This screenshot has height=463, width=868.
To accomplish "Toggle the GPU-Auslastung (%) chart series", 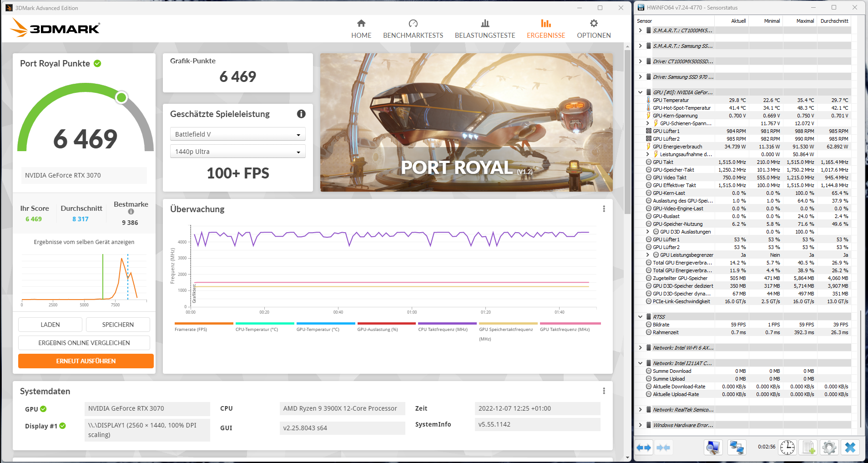I will click(x=387, y=327).
